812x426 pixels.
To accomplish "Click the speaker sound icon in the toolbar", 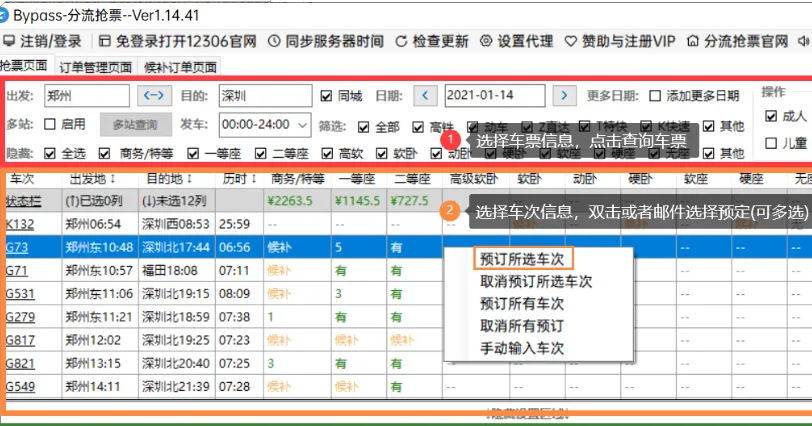I will pos(804,41).
